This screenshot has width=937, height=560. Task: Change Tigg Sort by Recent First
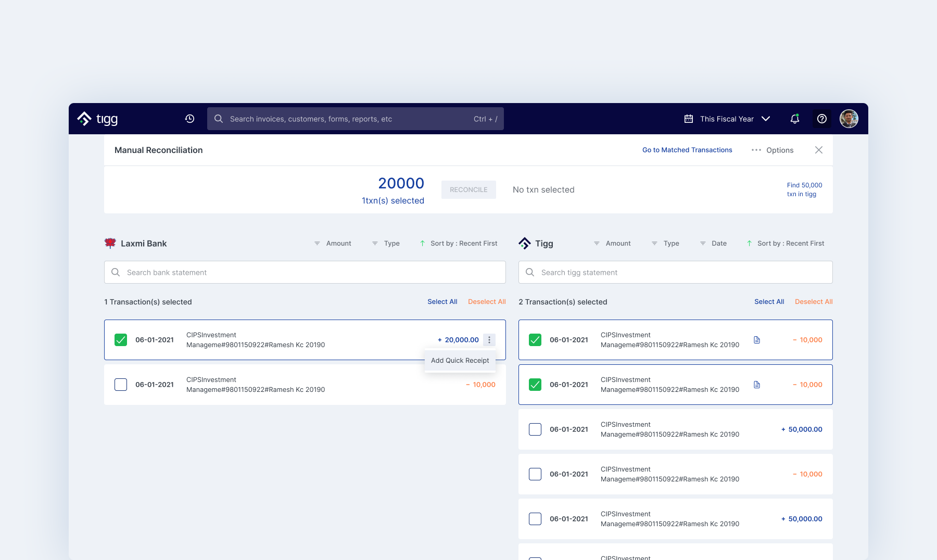(786, 243)
